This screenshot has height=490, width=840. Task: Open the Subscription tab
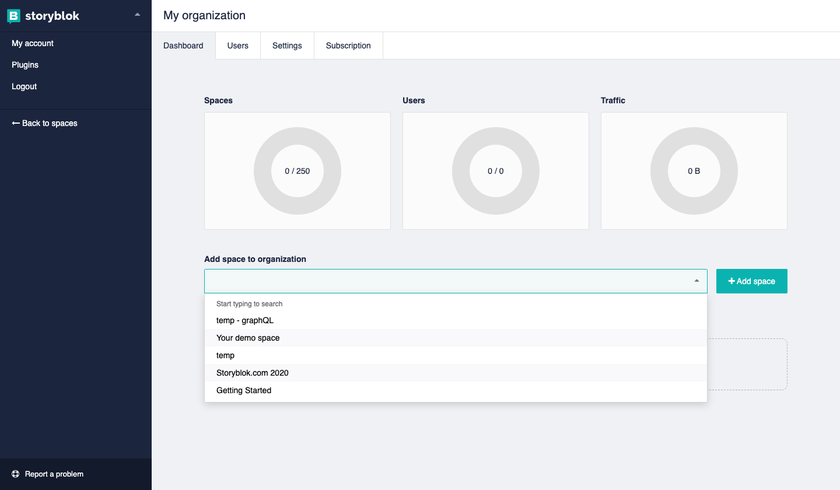coord(348,46)
